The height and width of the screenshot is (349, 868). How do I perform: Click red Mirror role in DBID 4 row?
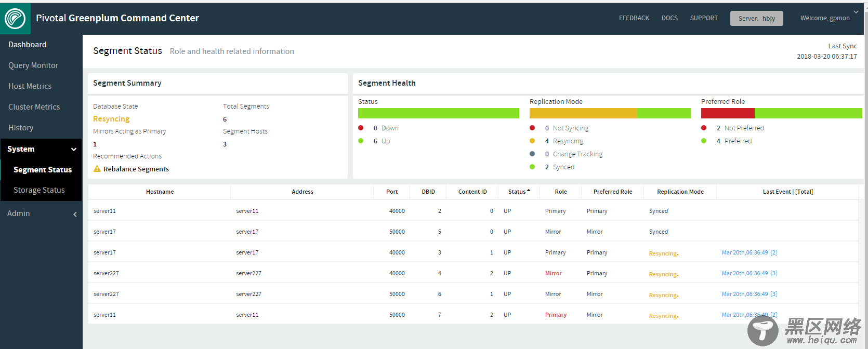tap(553, 273)
